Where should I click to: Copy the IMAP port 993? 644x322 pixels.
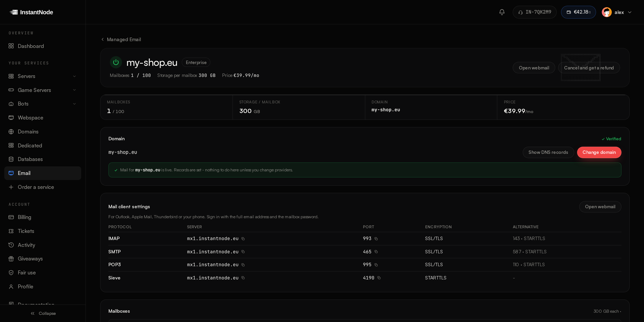[376, 239]
